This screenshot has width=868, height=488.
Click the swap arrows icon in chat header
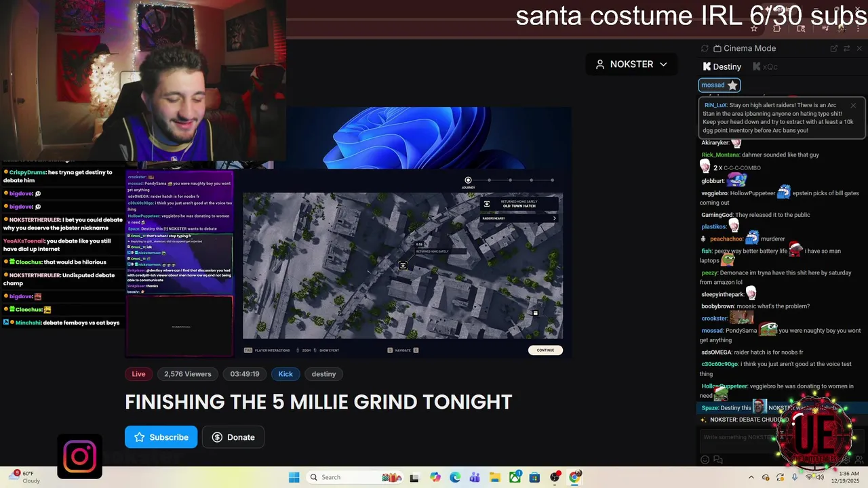coord(847,48)
